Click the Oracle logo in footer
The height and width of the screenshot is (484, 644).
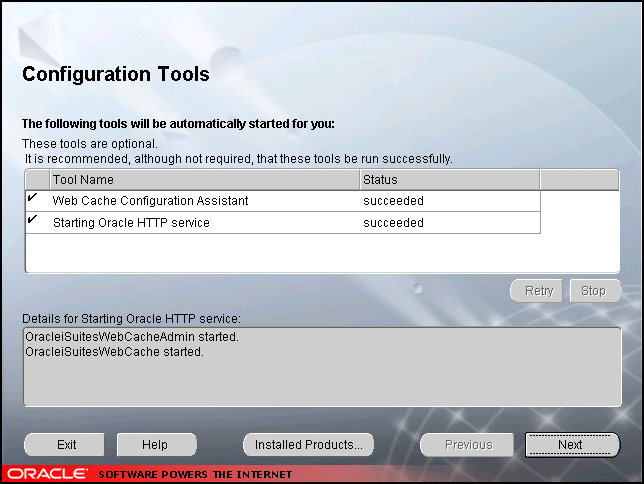[48, 474]
